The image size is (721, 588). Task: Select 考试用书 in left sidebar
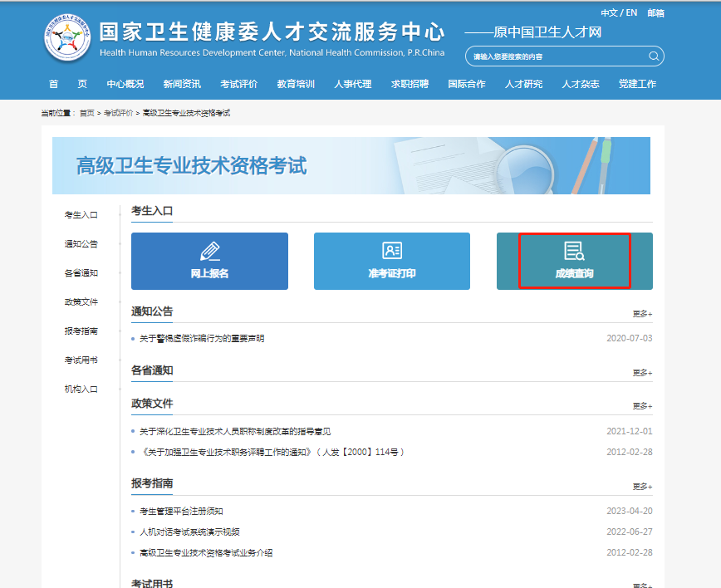tap(81, 360)
